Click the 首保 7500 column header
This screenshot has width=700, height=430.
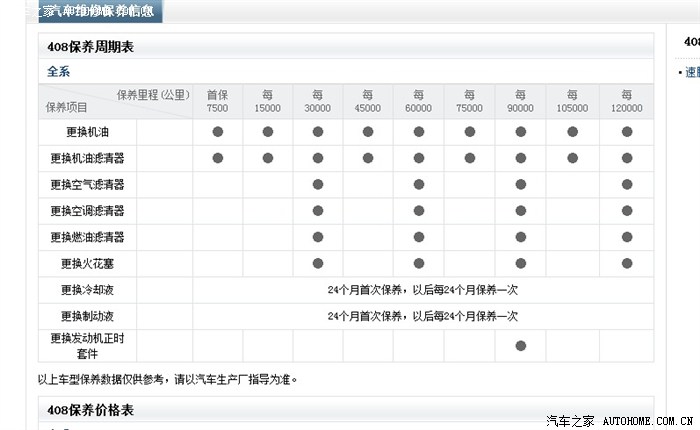coord(217,101)
